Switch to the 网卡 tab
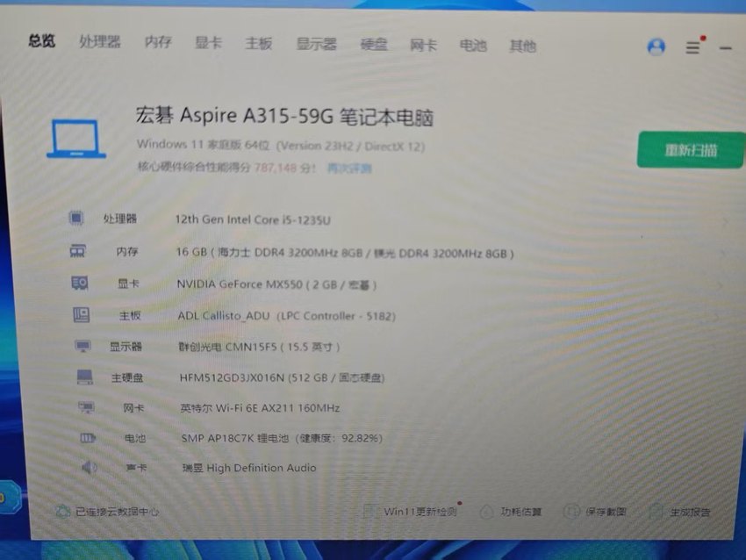The height and width of the screenshot is (560, 746). [423, 45]
